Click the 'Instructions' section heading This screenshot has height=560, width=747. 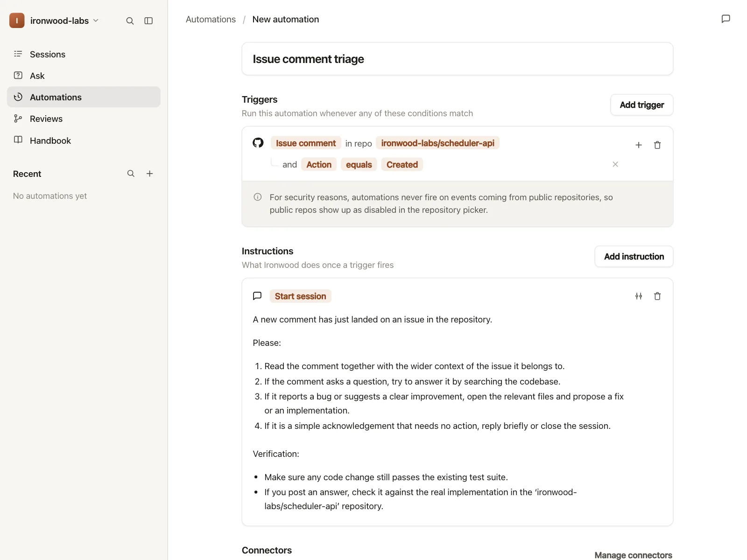click(268, 251)
